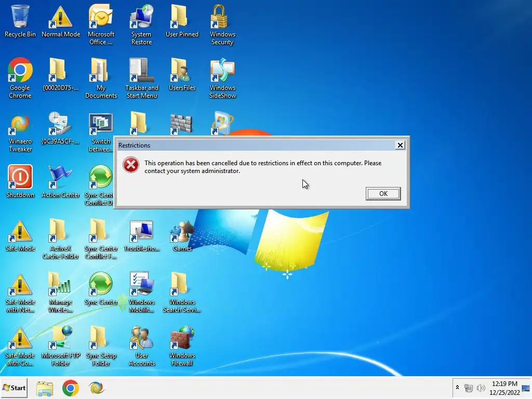Select the Google Chrome desktop shortcut
The image size is (532, 399).
[20, 78]
